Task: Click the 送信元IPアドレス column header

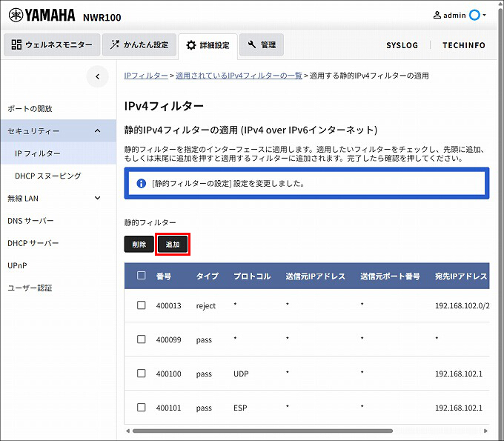Action: click(x=315, y=276)
